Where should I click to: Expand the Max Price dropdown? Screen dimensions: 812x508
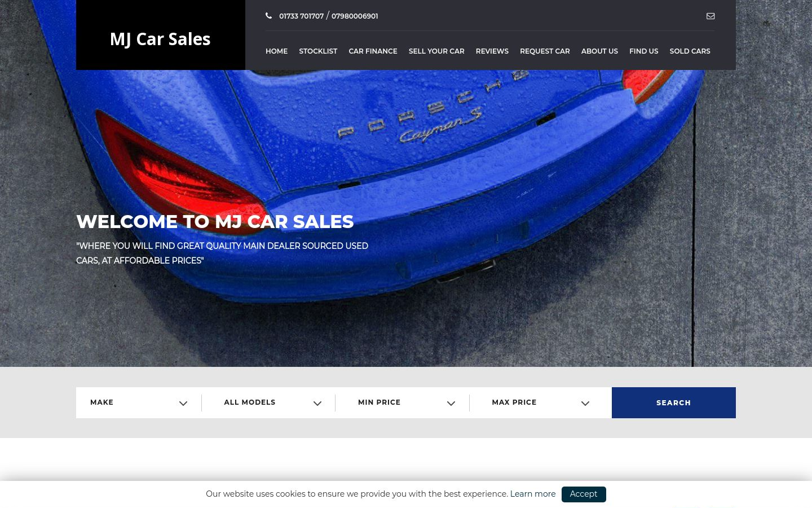tap(540, 402)
